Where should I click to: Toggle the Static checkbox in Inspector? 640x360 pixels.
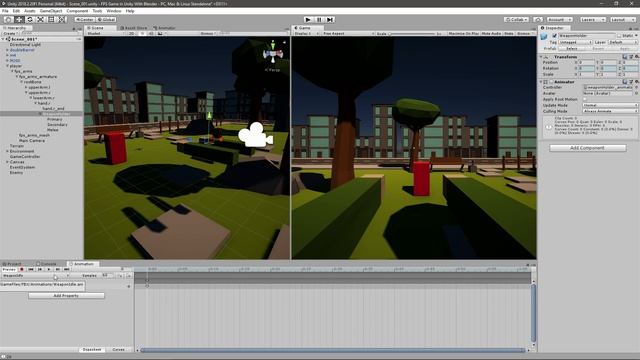pyautogui.click(x=619, y=36)
